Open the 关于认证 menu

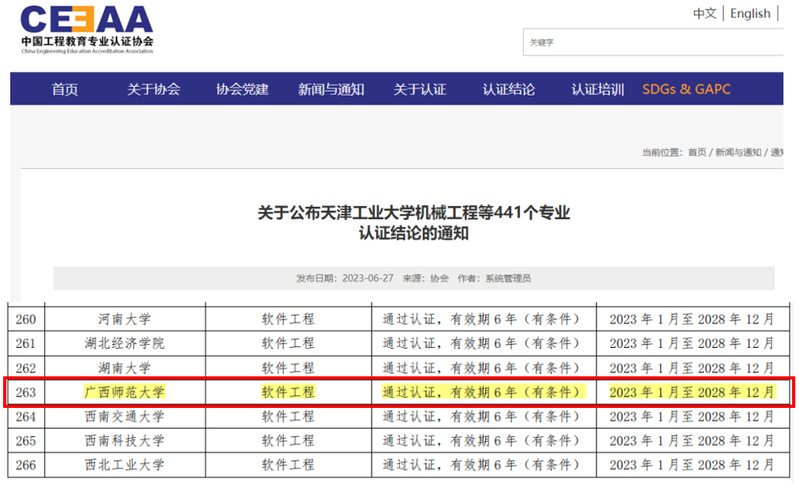click(x=420, y=89)
